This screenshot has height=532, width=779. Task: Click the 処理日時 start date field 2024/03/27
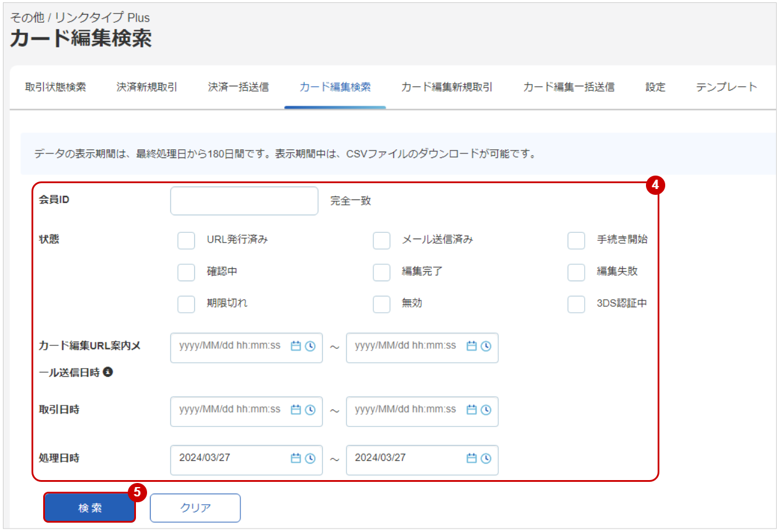[x=247, y=460]
